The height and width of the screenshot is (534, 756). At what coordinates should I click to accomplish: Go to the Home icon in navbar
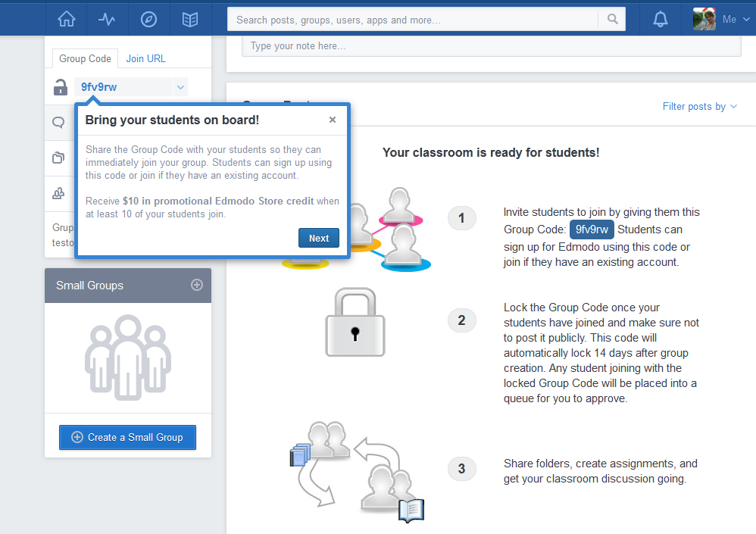(x=67, y=19)
